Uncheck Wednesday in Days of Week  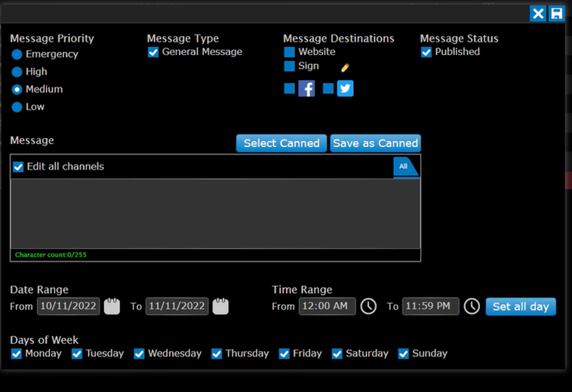point(140,354)
